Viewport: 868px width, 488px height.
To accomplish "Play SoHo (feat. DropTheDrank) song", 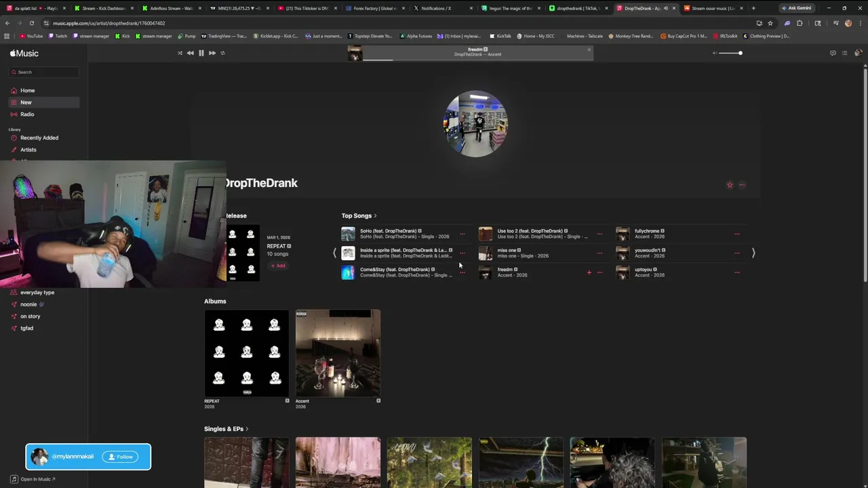I will click(x=348, y=234).
